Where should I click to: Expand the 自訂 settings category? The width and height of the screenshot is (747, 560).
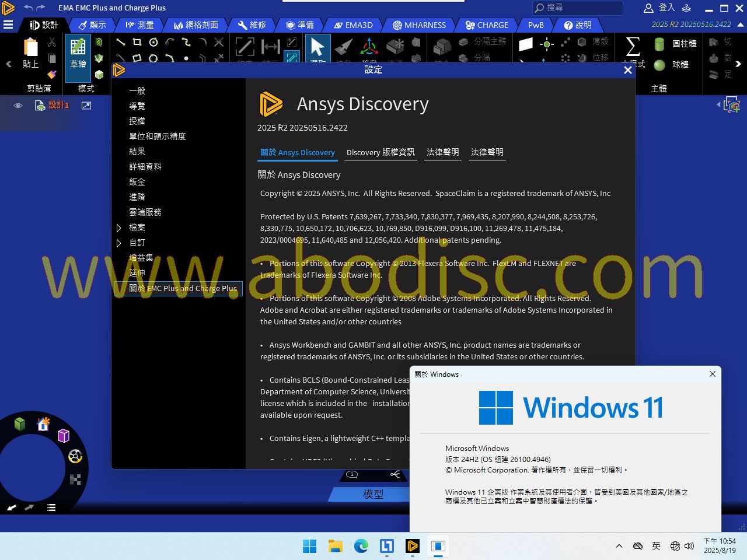pyautogui.click(x=118, y=243)
